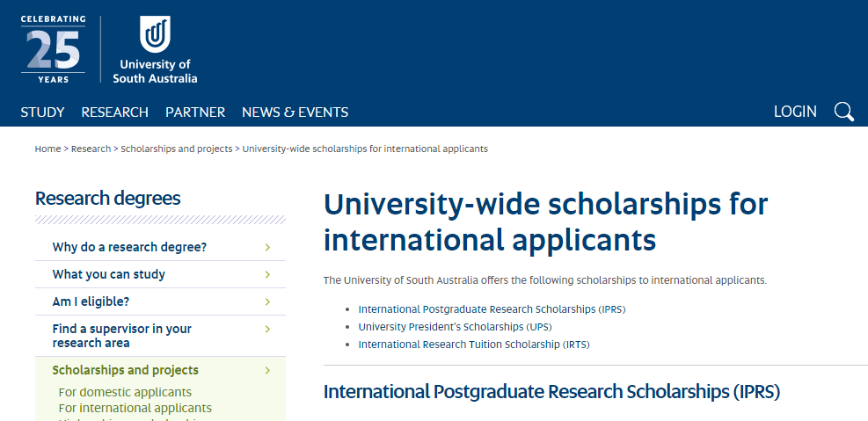
Task: Follow the University President's Scholarships (UPS) link
Action: (x=455, y=327)
